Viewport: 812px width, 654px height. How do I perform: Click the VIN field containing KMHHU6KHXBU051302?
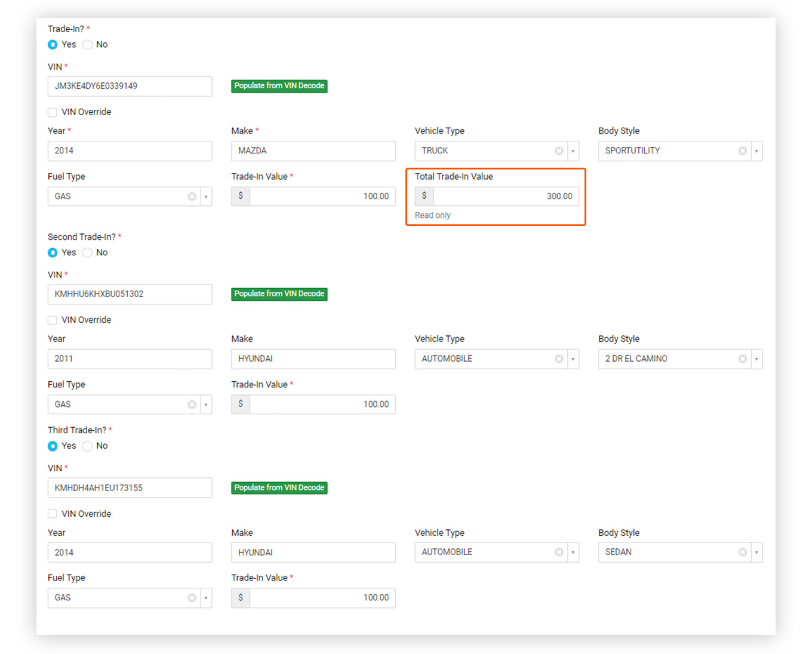point(130,294)
